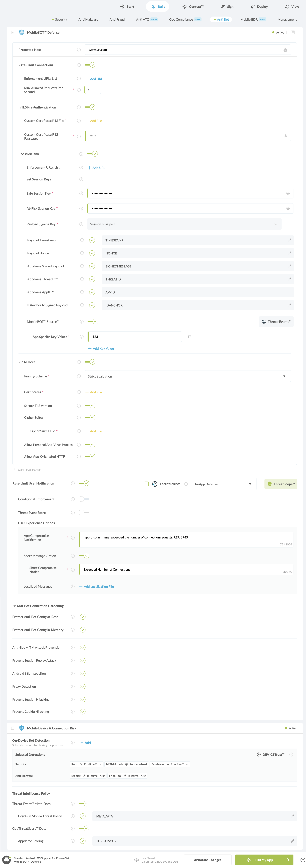Collapse the MobileBOT Defense section
Screen dimensions: 306x868
click(x=13, y=32)
